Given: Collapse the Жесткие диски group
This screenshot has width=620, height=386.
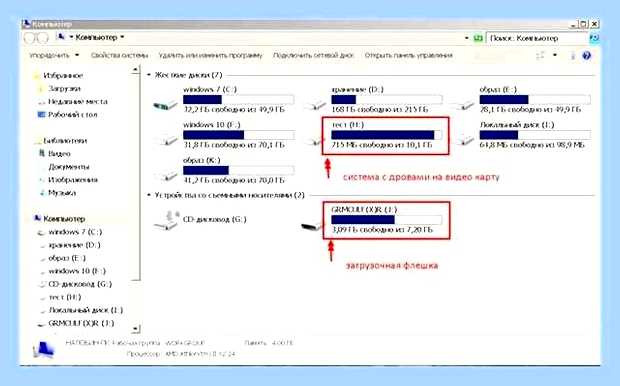Looking at the screenshot, I should pos(149,75).
